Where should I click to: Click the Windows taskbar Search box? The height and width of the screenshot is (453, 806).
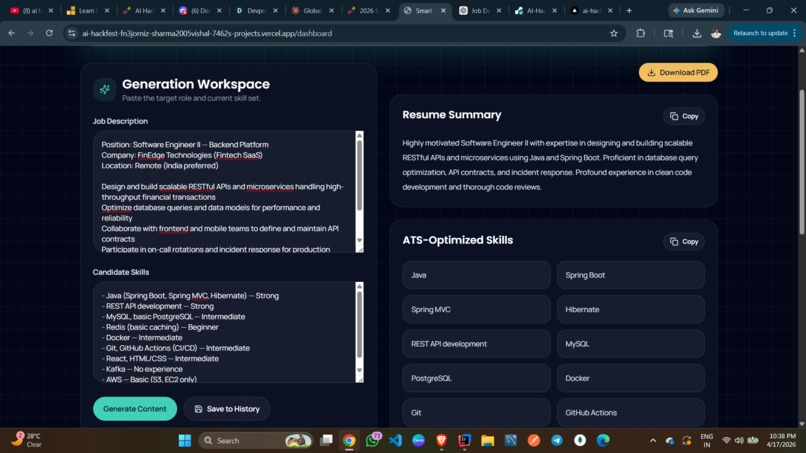tap(255, 441)
